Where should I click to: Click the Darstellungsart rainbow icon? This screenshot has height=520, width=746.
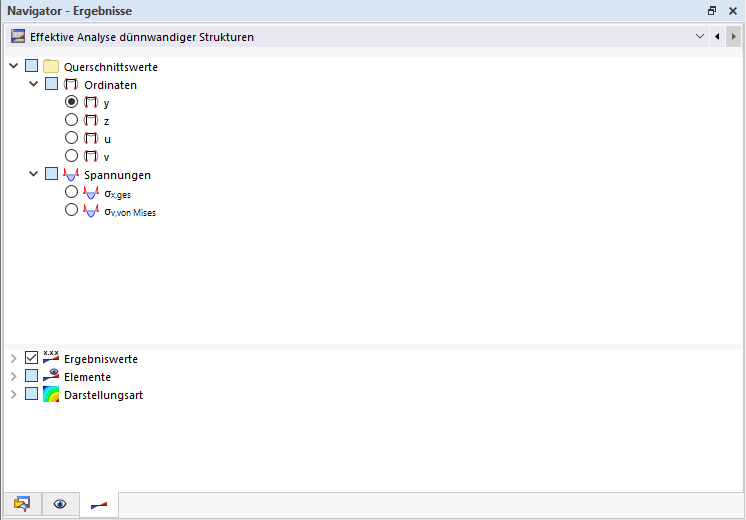(x=51, y=394)
